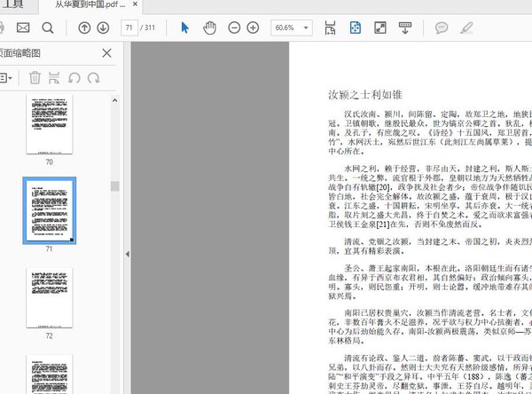The width and height of the screenshot is (532, 394).
Task: Zoom out with the minus button
Action: click(234, 28)
